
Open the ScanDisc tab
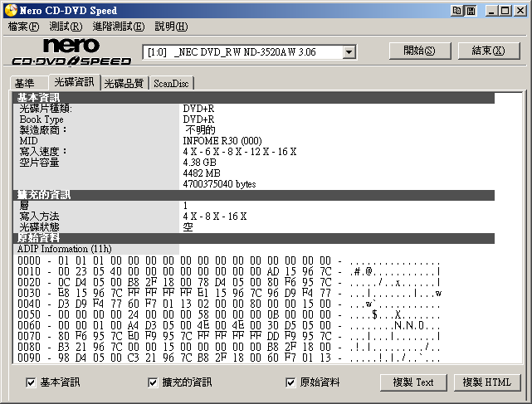(171, 84)
